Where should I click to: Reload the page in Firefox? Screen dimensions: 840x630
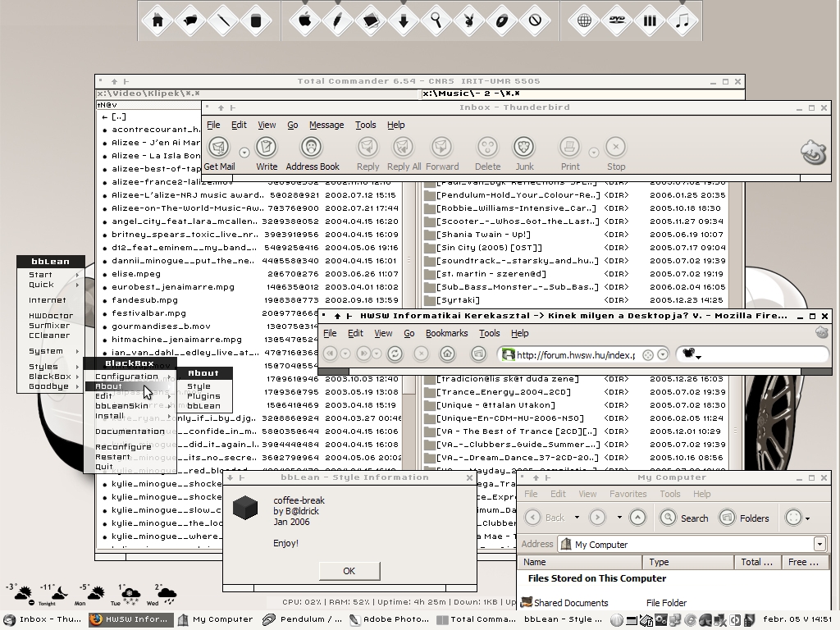[x=395, y=354]
